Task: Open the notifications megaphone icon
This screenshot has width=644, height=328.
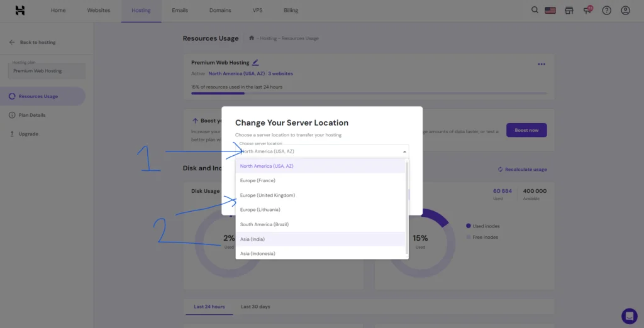Action: 588,10
